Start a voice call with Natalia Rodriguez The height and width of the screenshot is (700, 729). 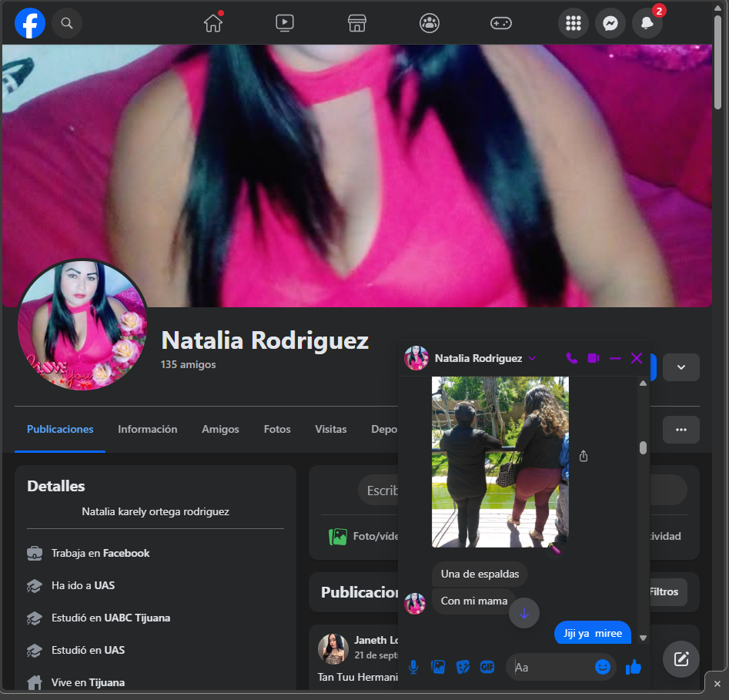click(571, 358)
